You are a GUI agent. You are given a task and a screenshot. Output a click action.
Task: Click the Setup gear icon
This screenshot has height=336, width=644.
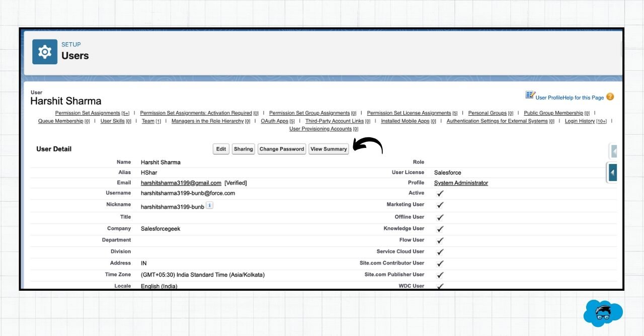pyautogui.click(x=45, y=52)
